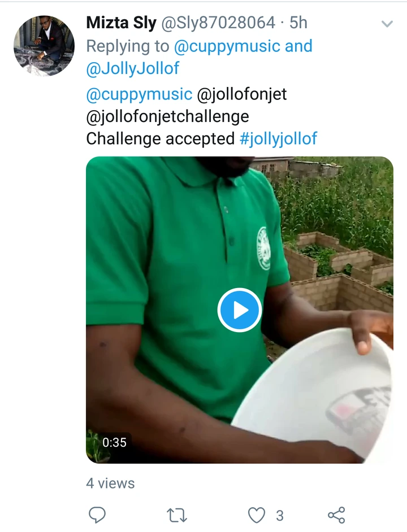Reply to Mizta Sly's tweet
The width and height of the screenshot is (407, 532).
click(97, 515)
